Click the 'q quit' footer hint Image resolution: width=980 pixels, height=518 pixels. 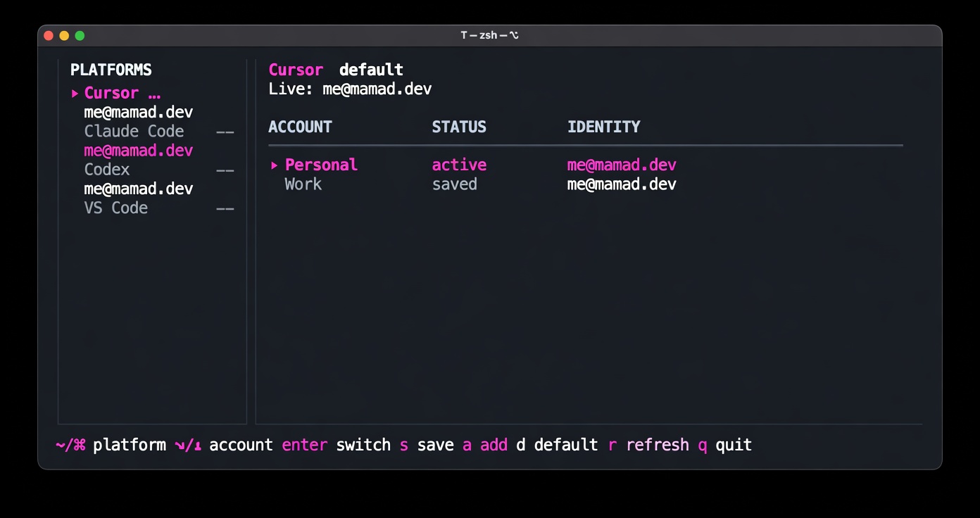[x=725, y=445]
